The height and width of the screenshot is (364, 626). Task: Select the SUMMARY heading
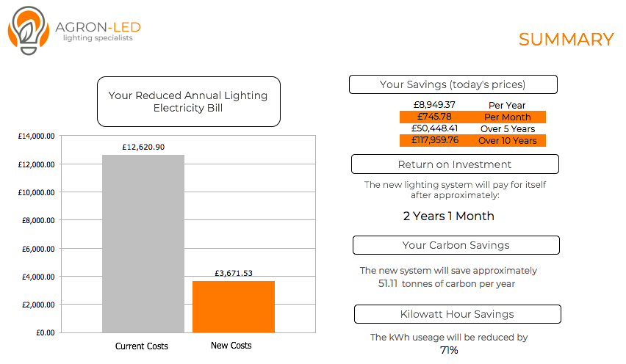coord(566,40)
